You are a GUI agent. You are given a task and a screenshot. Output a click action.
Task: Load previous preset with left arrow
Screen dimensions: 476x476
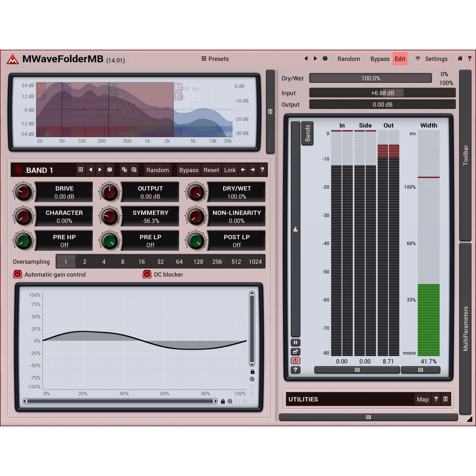(306, 58)
